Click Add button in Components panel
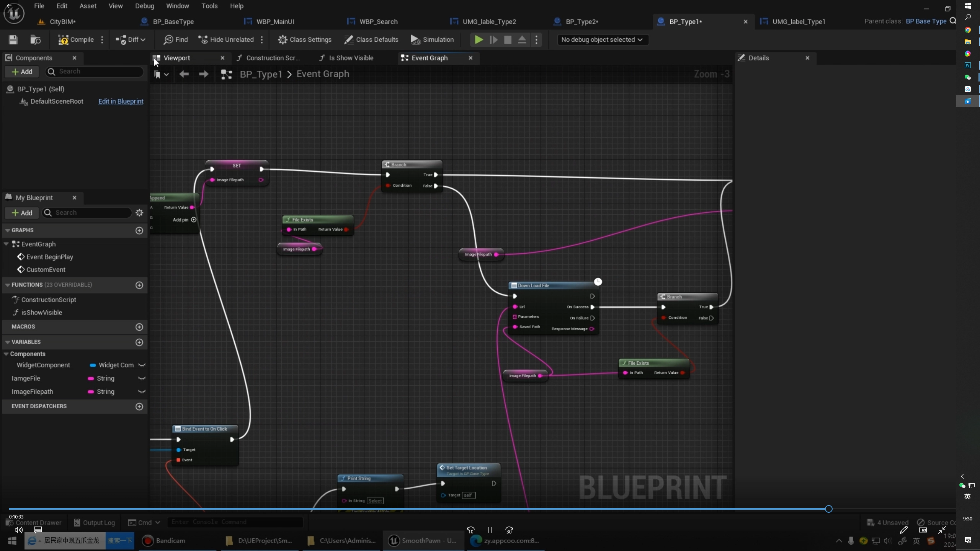Viewport: 980px width, 551px height. (22, 72)
